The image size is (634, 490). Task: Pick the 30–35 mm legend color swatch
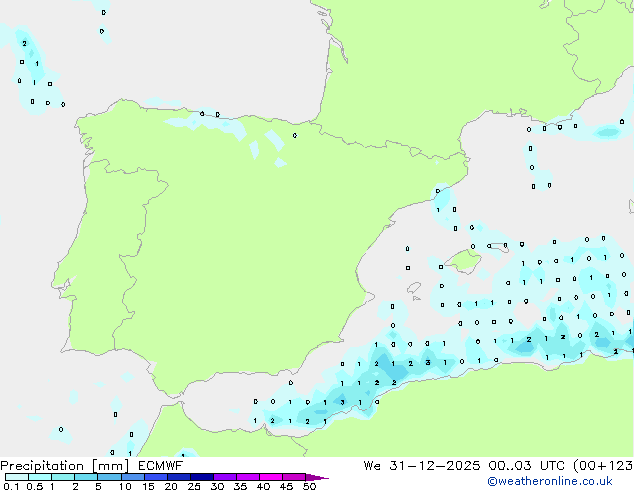pyautogui.click(x=225, y=477)
